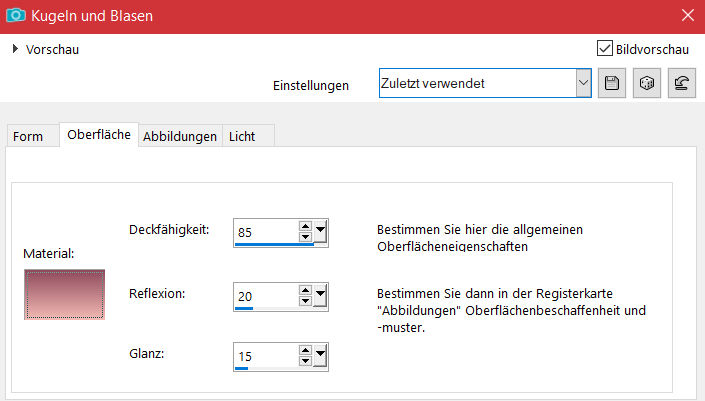Select the Oberfläche tab
Viewport: 705px width, 401px height.
tap(99, 135)
